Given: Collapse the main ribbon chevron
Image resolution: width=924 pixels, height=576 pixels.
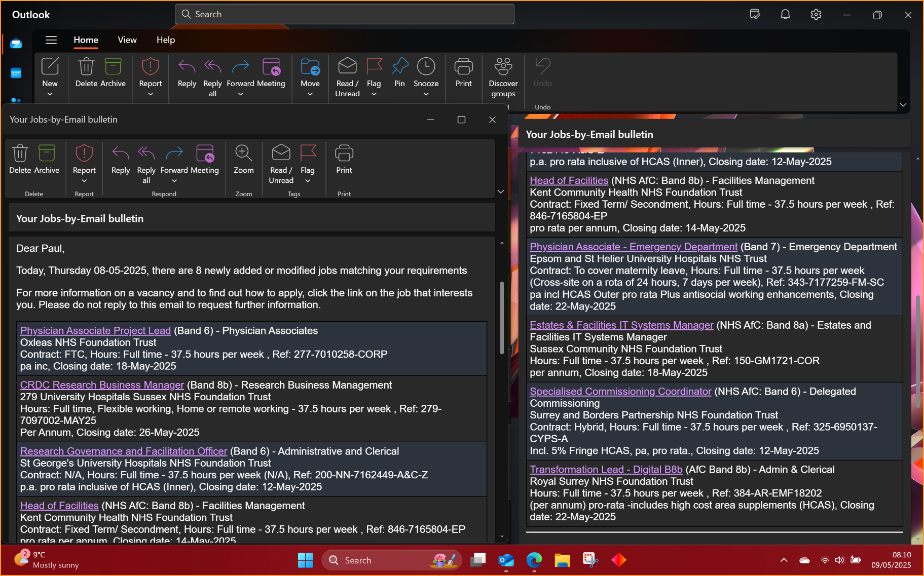Looking at the screenshot, I should pyautogui.click(x=903, y=105).
